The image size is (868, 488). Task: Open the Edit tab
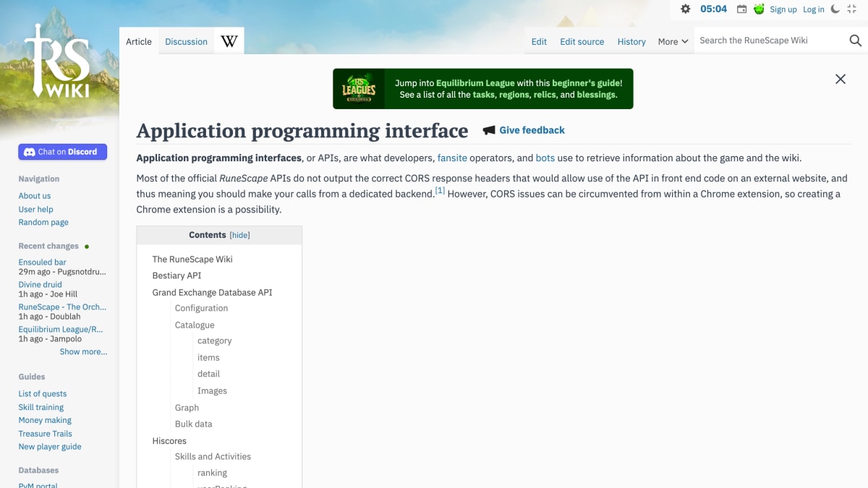[x=539, y=41]
